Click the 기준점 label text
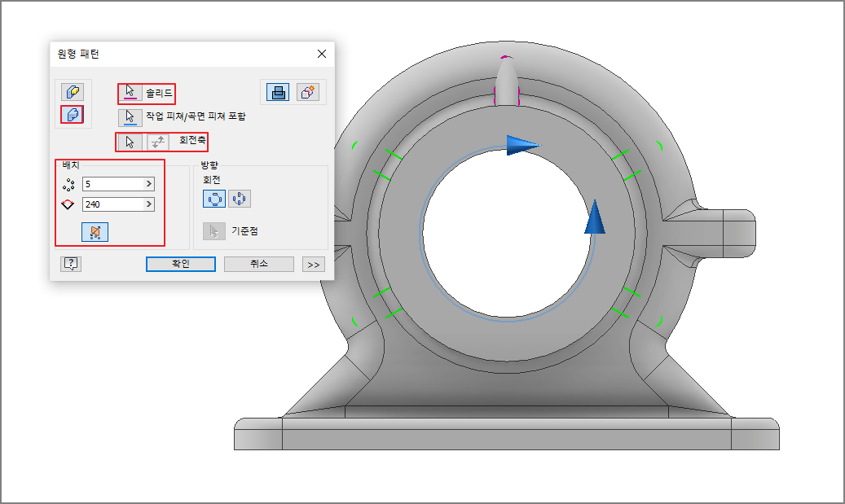The width and height of the screenshot is (845, 504). click(244, 231)
